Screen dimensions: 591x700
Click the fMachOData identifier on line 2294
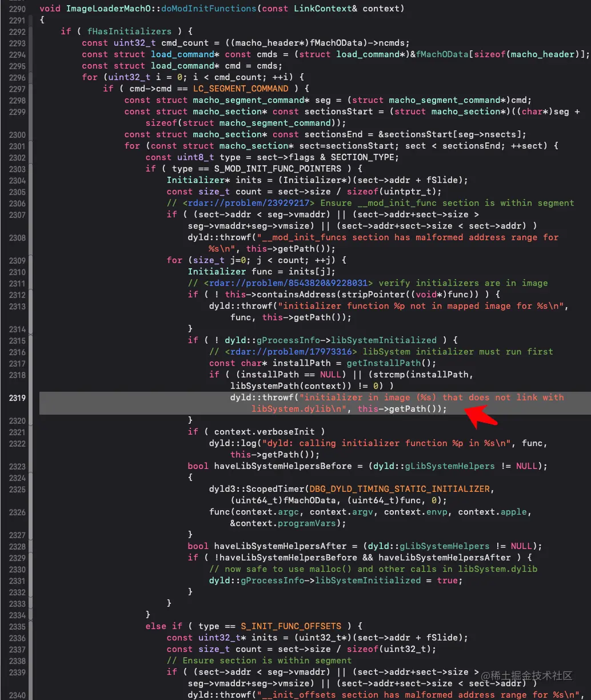coord(443,54)
